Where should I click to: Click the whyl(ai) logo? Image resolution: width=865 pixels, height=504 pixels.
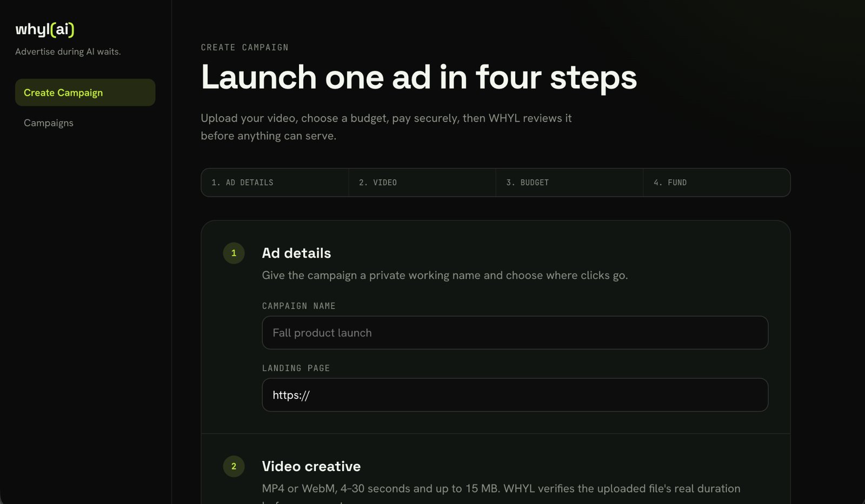[45, 29]
